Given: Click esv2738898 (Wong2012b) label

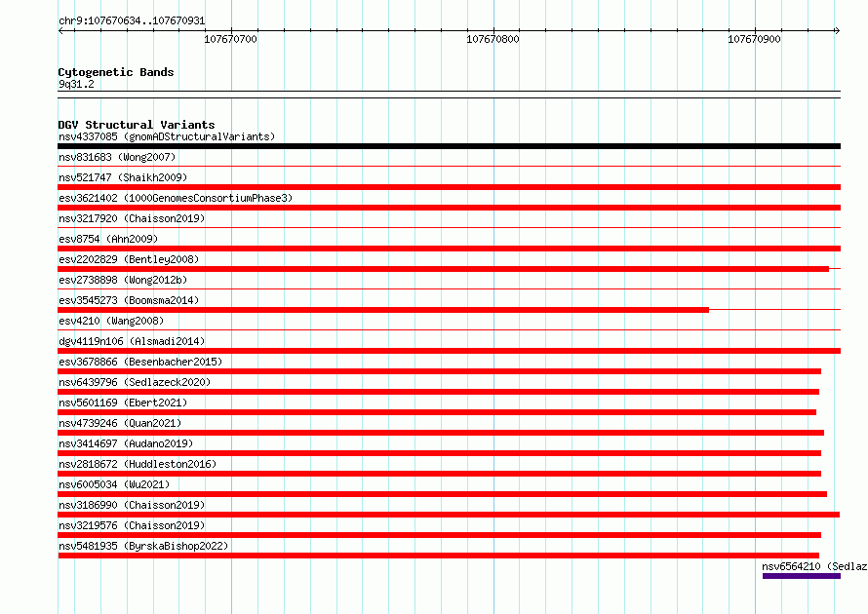Looking at the screenshot, I should click(123, 280).
